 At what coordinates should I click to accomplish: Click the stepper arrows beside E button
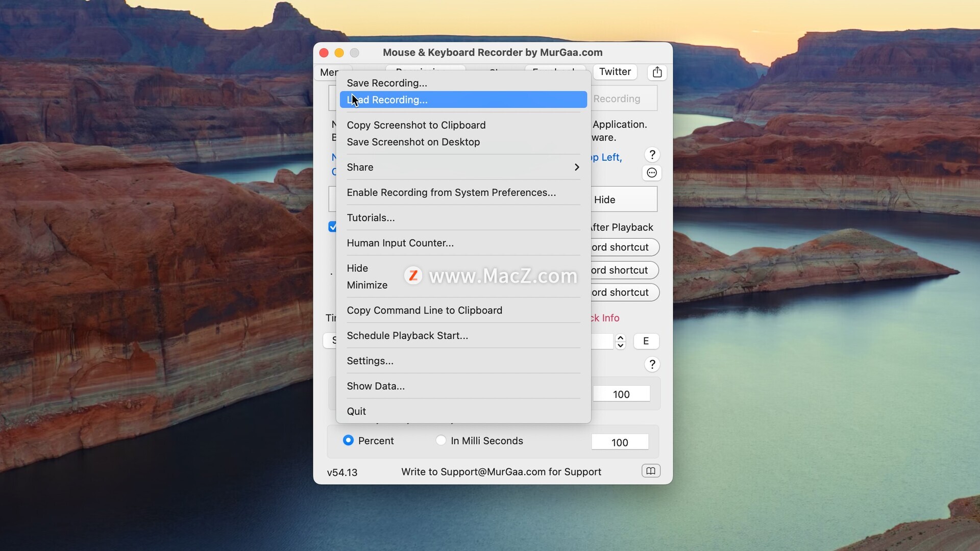click(x=620, y=341)
